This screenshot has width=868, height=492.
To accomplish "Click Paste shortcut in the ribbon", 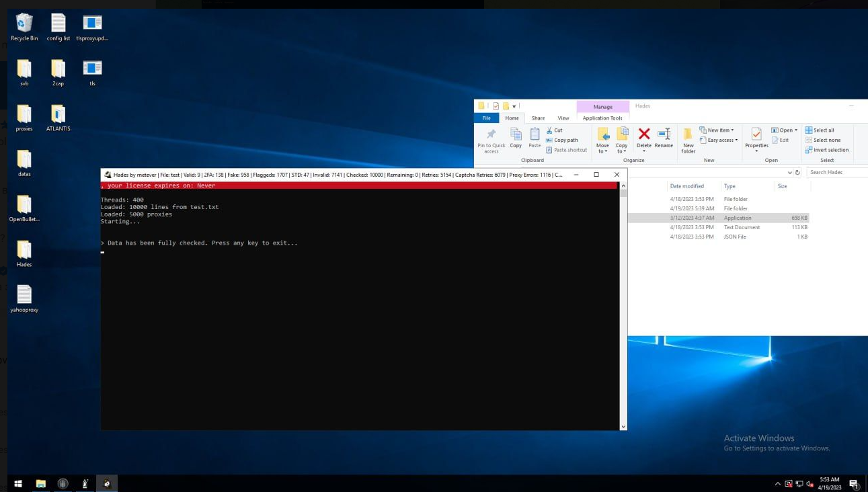I will 567,150.
